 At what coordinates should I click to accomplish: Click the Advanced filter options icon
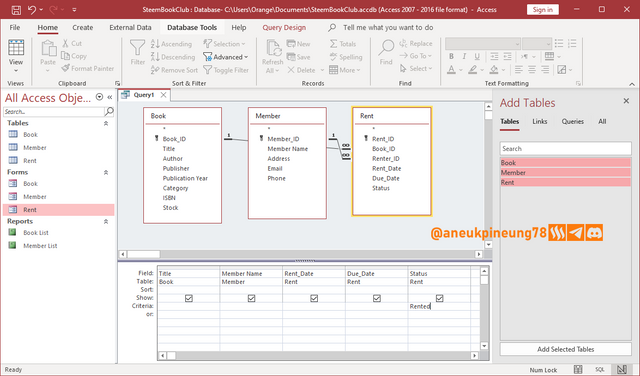click(x=207, y=57)
